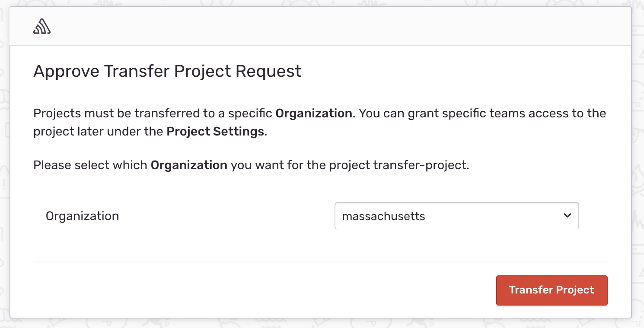
Task: Expand the dropdown using its chevron arrow
Action: pos(567,215)
